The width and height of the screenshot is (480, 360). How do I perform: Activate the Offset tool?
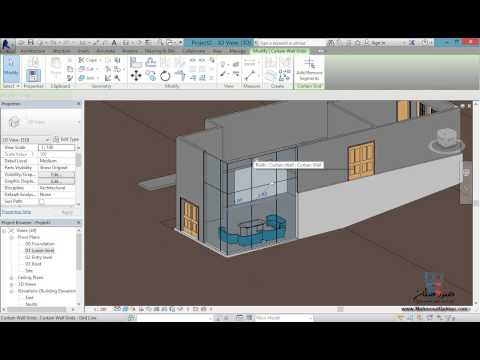[151, 62]
